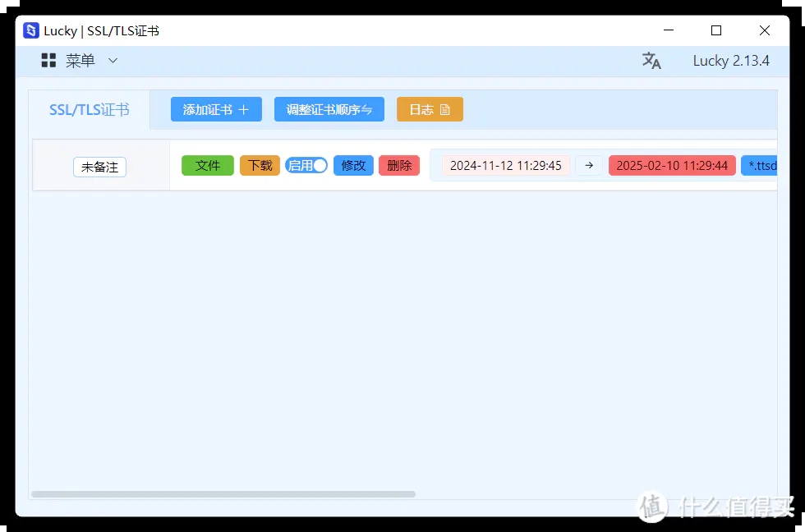Click the horizontal scrollbar at the bottom
Image resolution: width=805 pixels, height=532 pixels.
click(x=223, y=494)
